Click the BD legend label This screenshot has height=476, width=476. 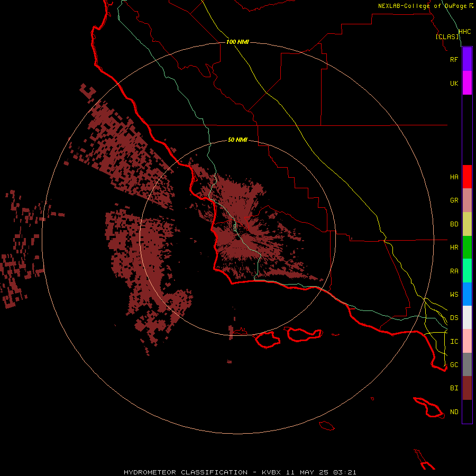454,224
